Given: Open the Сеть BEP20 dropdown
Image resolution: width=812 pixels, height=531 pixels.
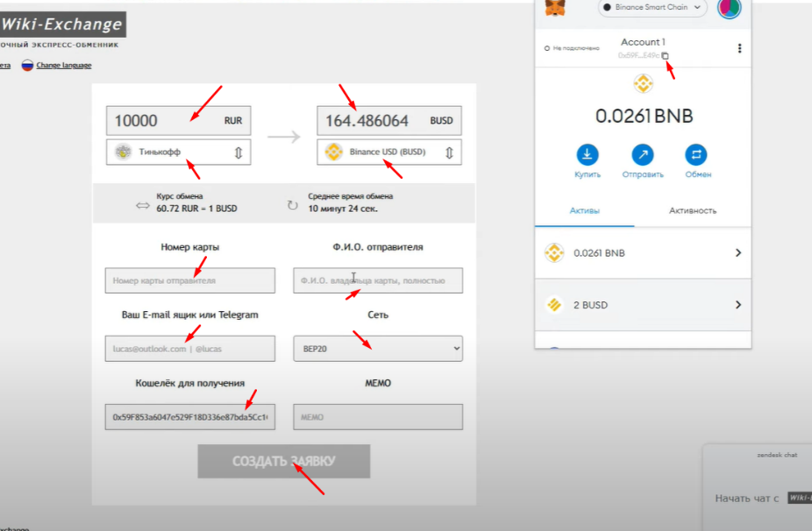Looking at the screenshot, I should (x=378, y=349).
